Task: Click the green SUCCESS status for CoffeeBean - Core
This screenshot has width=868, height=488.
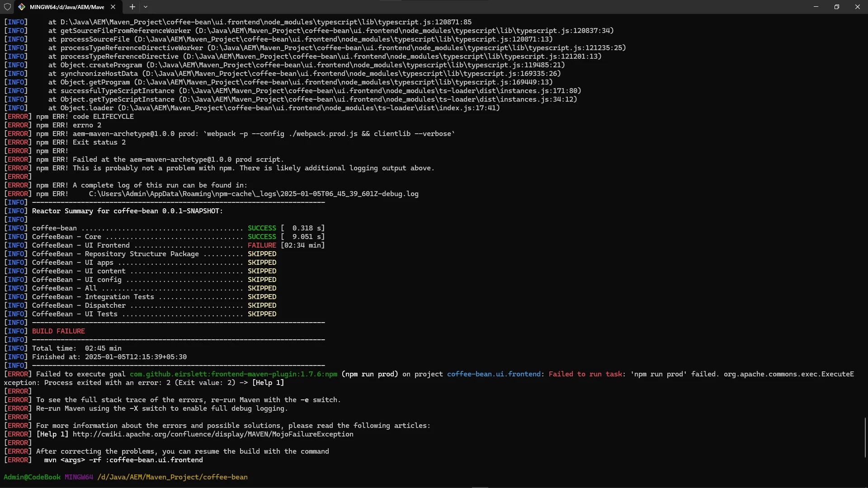Action: (x=262, y=237)
